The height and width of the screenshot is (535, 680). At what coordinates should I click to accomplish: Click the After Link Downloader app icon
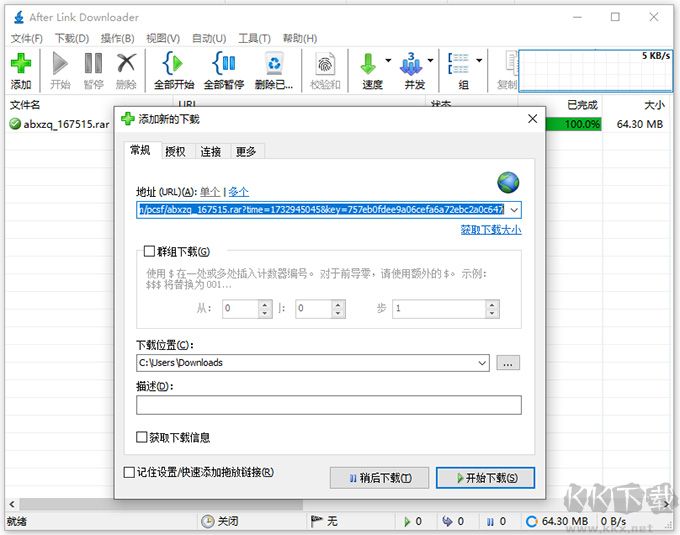19,17
